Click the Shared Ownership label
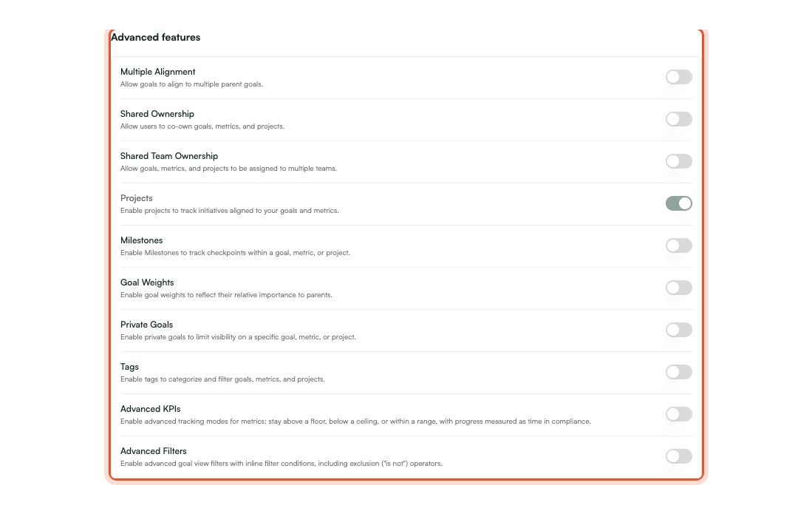812x508 pixels. (x=157, y=114)
